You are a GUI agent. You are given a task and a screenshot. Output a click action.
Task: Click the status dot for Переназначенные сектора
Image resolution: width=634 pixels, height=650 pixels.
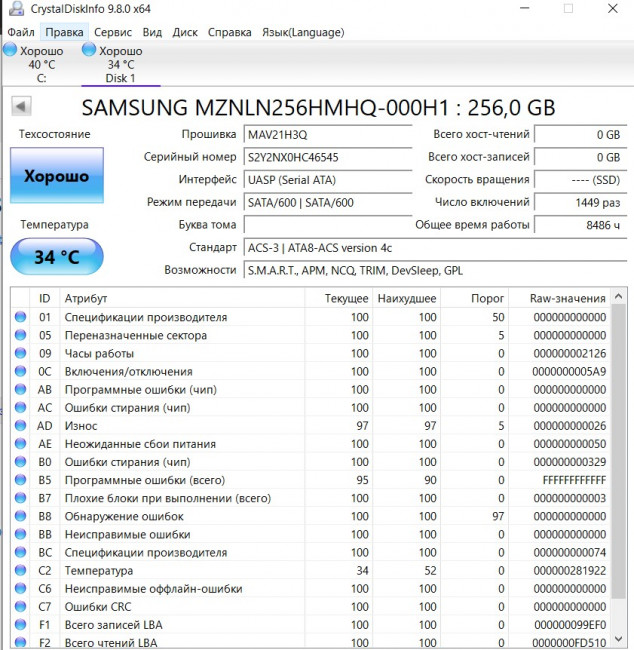click(20, 335)
